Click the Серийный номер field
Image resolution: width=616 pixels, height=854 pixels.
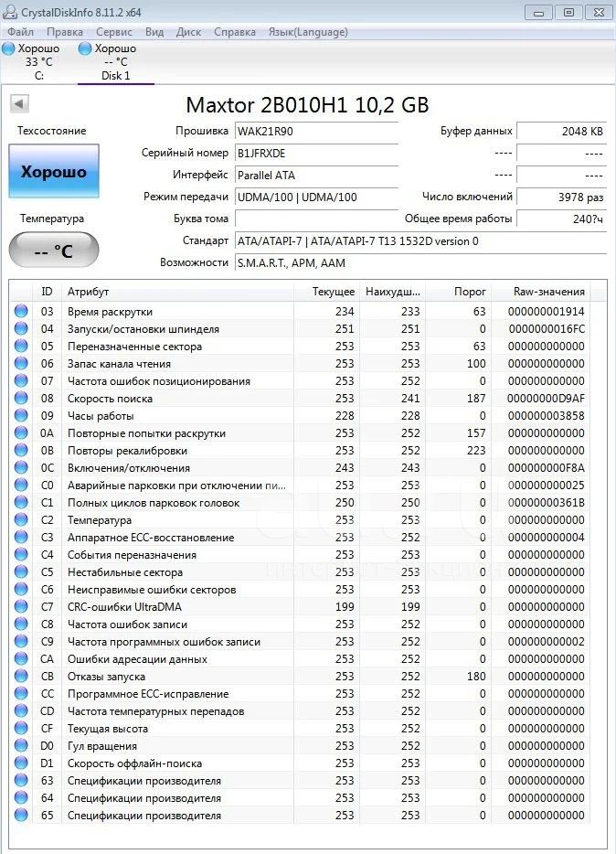(317, 154)
